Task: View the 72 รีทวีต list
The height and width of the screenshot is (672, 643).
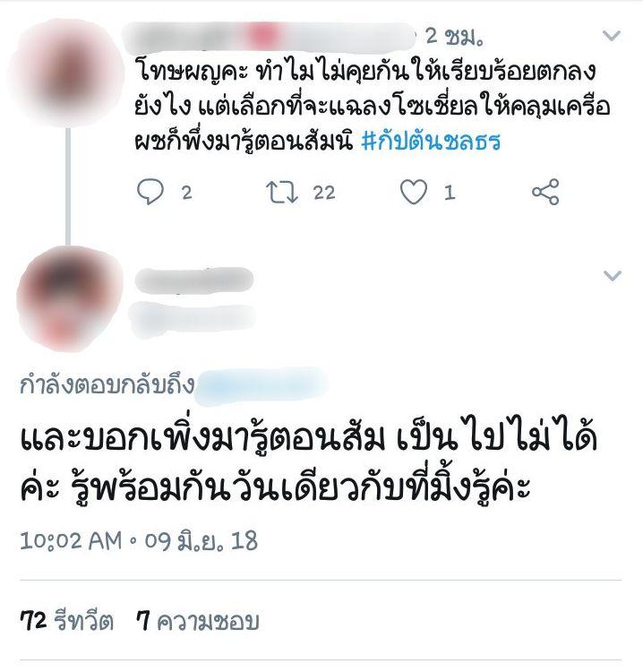Action: tap(67, 621)
